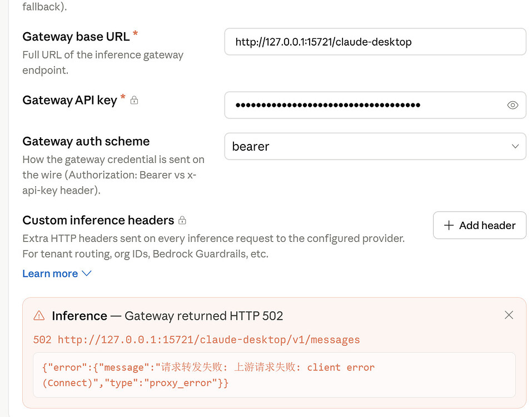Dismiss the Inference error banner with X
Screen dimensions: 532x417
(509, 315)
